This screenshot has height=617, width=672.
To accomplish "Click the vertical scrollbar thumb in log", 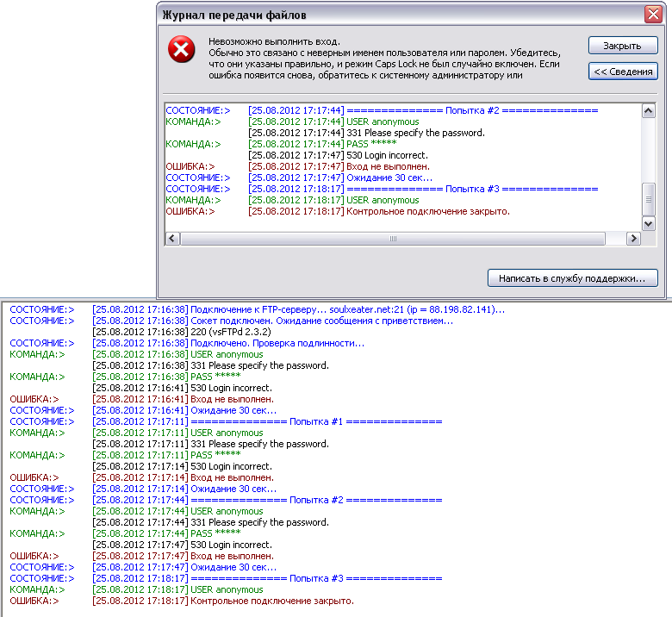I will [x=648, y=199].
